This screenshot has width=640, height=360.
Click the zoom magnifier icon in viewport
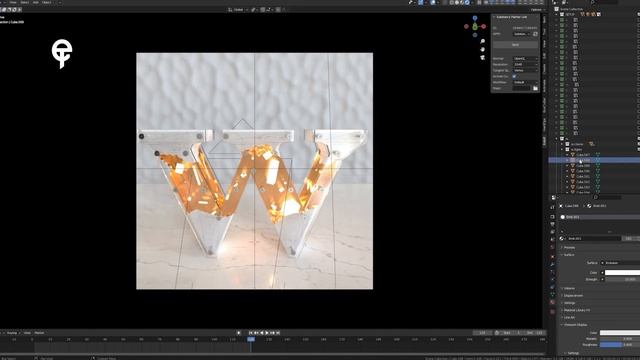point(482,41)
